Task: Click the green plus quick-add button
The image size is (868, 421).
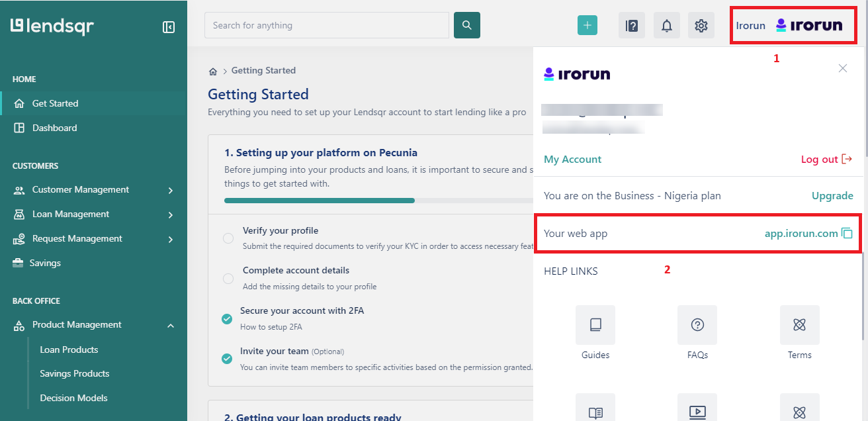Action: (587, 25)
